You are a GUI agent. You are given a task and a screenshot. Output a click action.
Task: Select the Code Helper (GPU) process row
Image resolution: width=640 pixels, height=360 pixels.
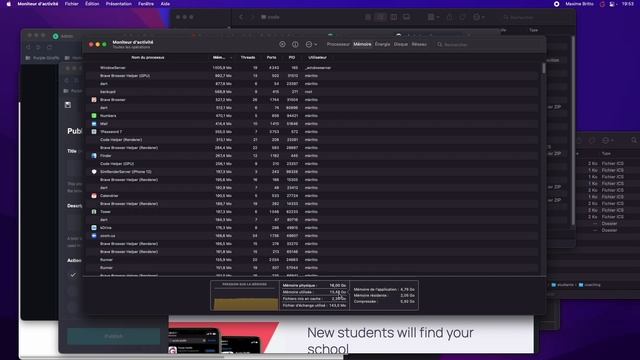click(312, 164)
